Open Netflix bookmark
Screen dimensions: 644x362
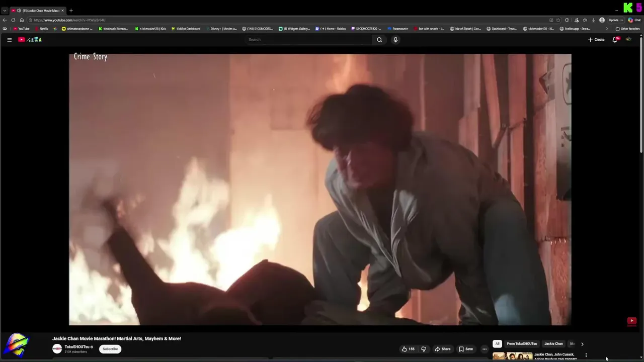point(41,29)
